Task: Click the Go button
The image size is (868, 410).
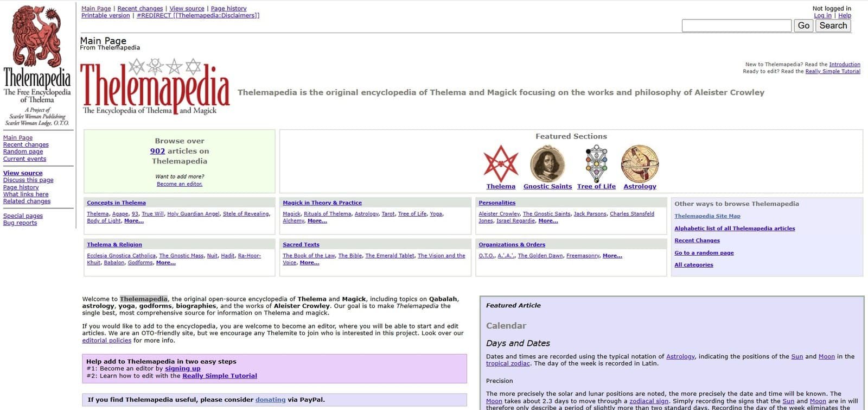Action: coord(803,26)
